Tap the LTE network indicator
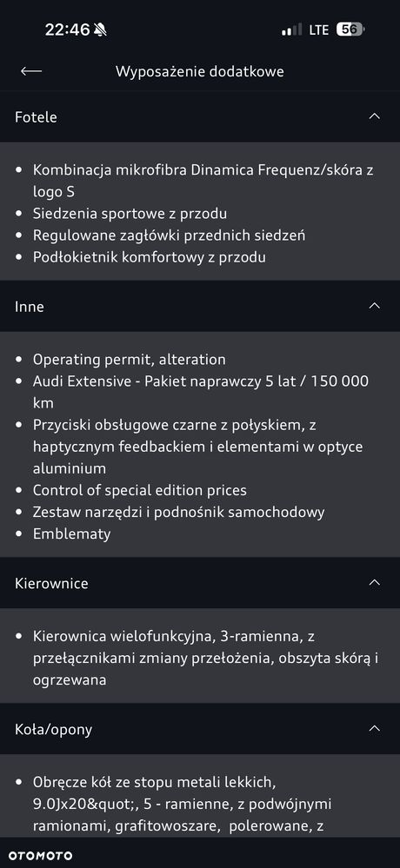 point(319,30)
